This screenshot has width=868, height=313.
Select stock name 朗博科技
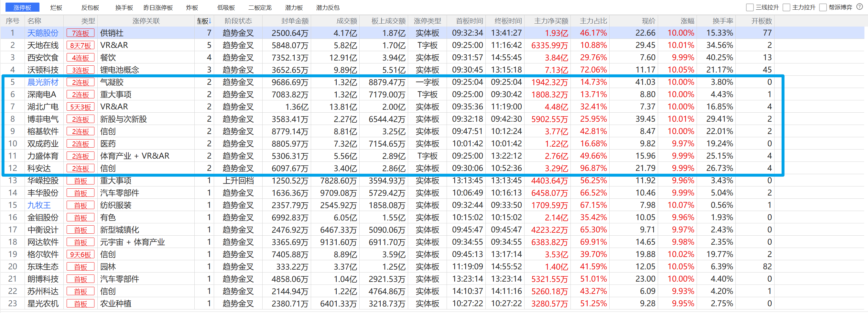point(43,279)
